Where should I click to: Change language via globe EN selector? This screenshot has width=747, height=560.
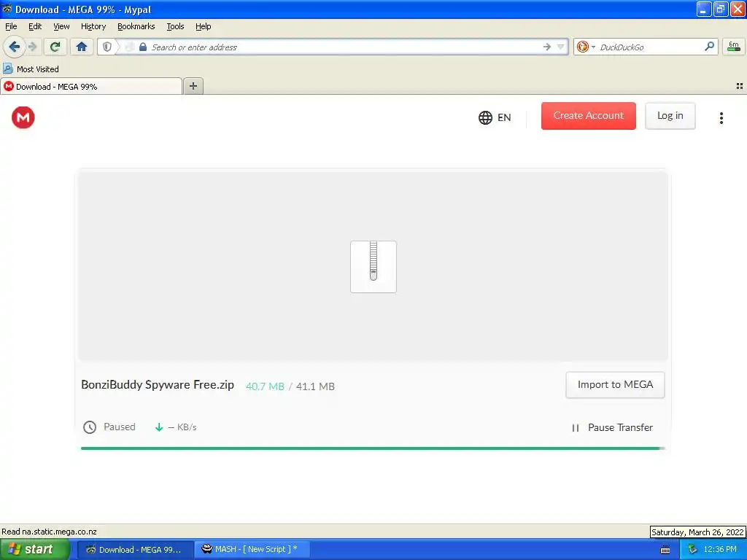[495, 117]
